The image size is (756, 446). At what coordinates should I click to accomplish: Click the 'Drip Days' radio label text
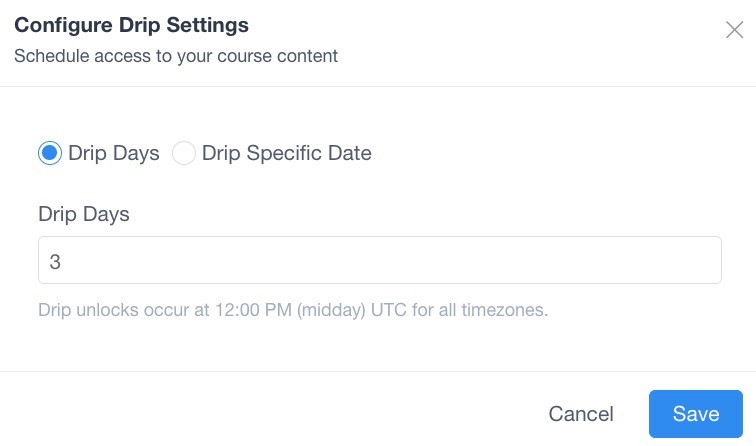click(x=114, y=153)
